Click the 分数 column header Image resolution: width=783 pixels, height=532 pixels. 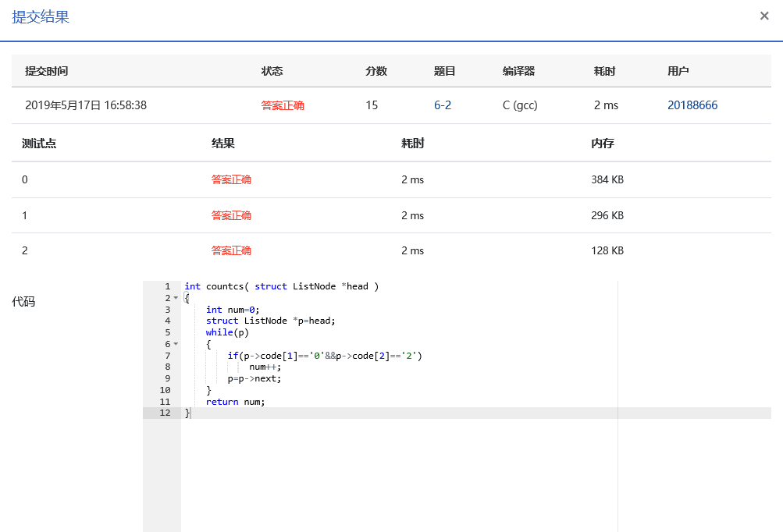[x=376, y=71]
